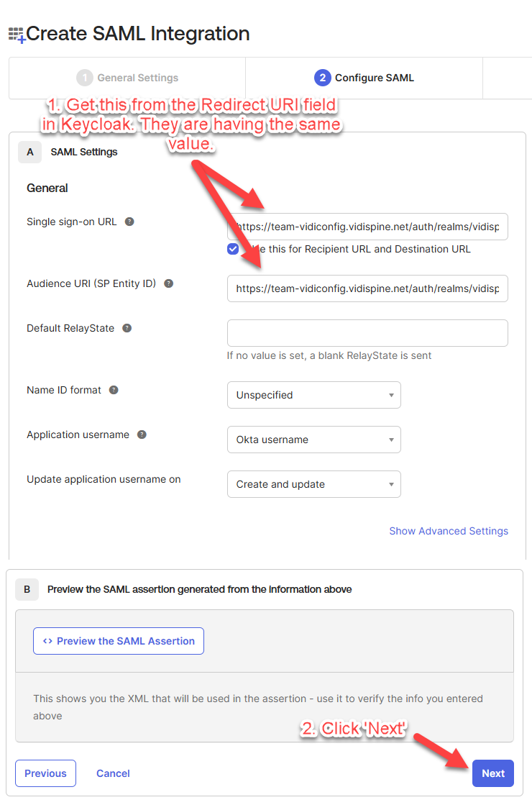Open Update application username on dropdown
This screenshot has width=532, height=805.
tap(313, 484)
